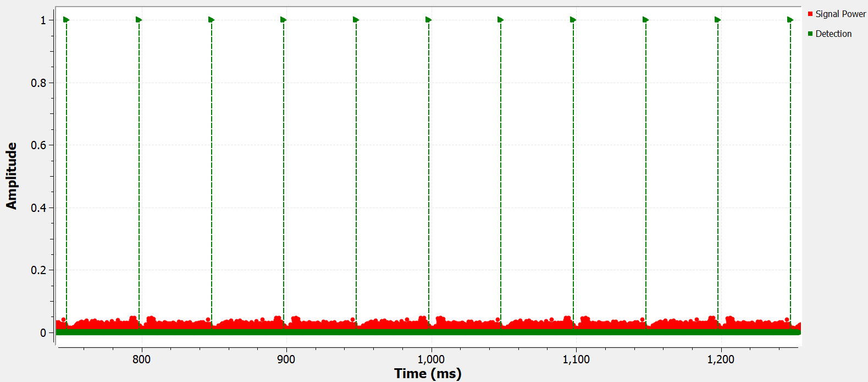The height and width of the screenshot is (382, 868).
Task: Click the 1,000 tick label on time axis
Action: (x=431, y=359)
